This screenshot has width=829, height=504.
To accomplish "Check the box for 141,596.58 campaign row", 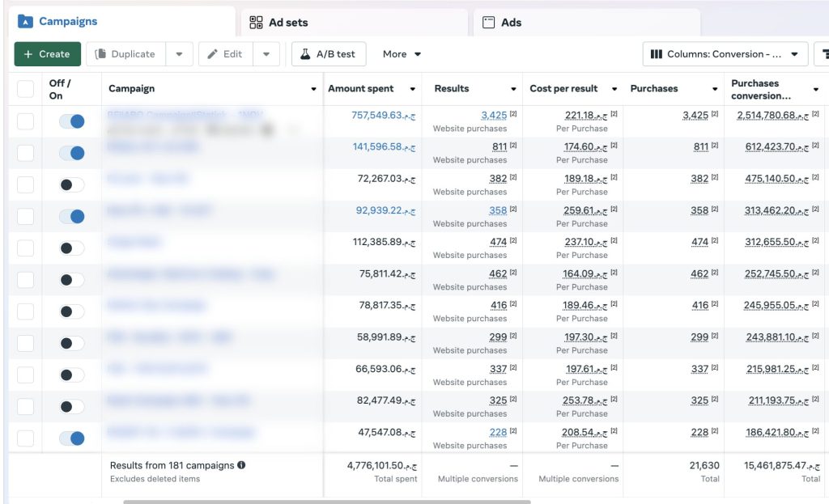I will (26, 153).
